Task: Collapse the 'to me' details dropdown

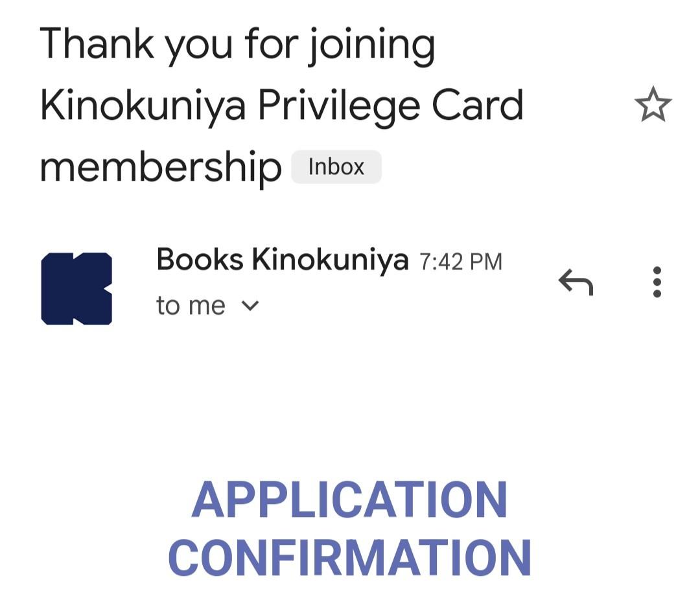Action: point(251,305)
